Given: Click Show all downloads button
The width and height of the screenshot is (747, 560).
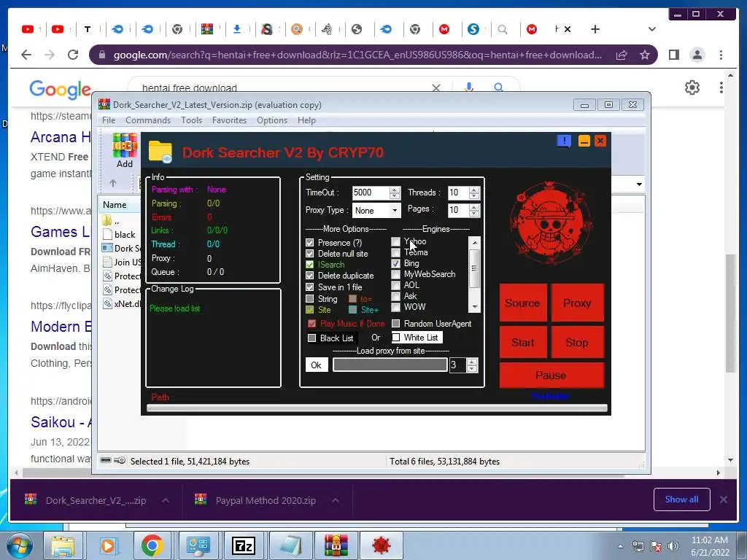Looking at the screenshot, I should pyautogui.click(x=682, y=499).
